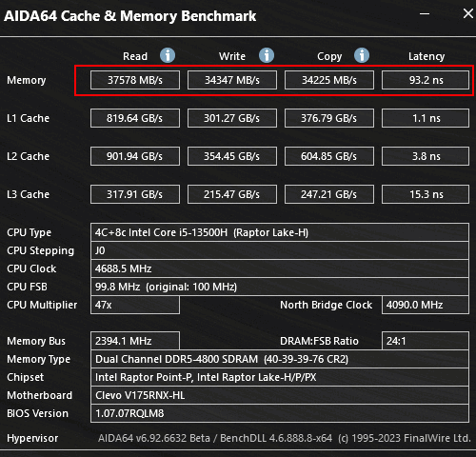Select the Memory write 34347 MB/s value
Image resolution: width=476 pixels, height=457 pixels.
coord(232,80)
